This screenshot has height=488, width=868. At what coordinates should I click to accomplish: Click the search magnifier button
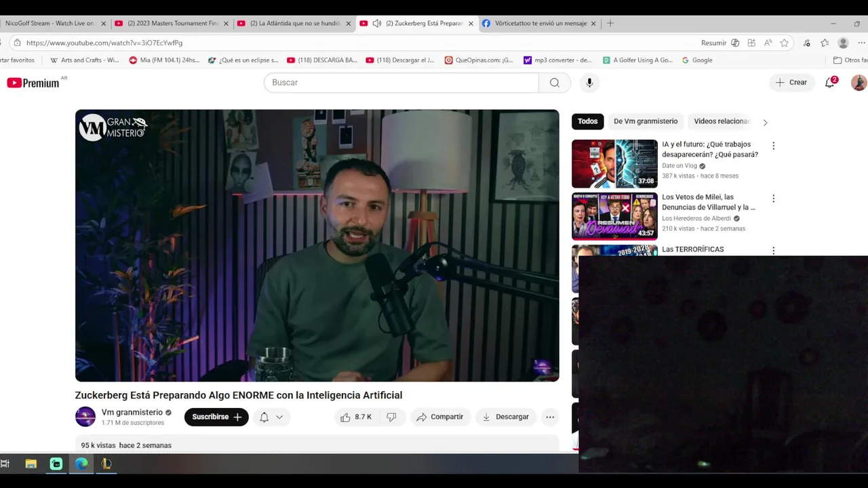[555, 83]
